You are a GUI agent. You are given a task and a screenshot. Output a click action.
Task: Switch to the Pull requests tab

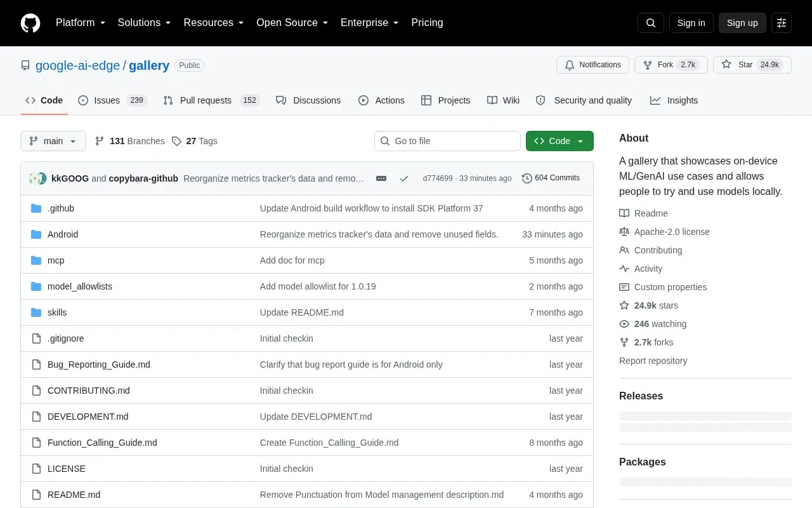click(x=211, y=100)
